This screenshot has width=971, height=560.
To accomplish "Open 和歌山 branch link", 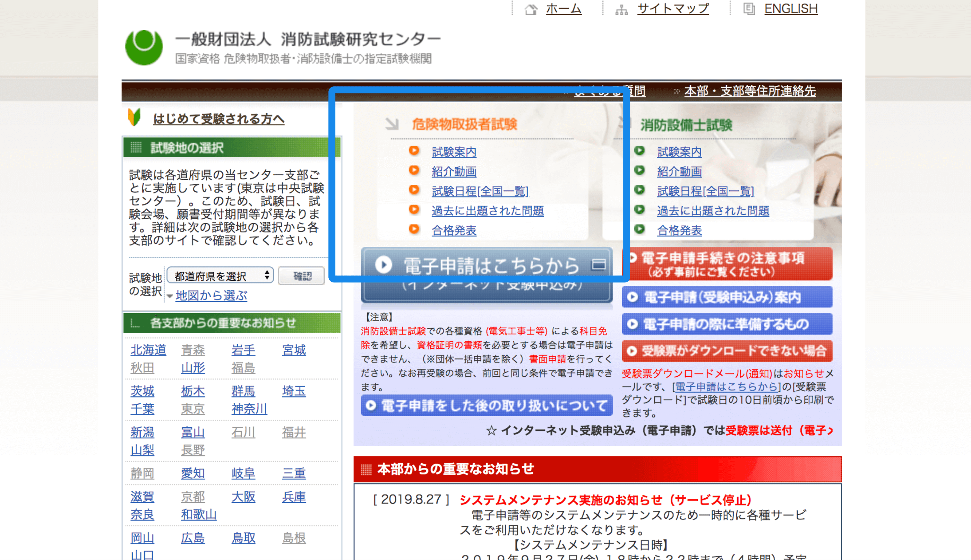I will (199, 515).
